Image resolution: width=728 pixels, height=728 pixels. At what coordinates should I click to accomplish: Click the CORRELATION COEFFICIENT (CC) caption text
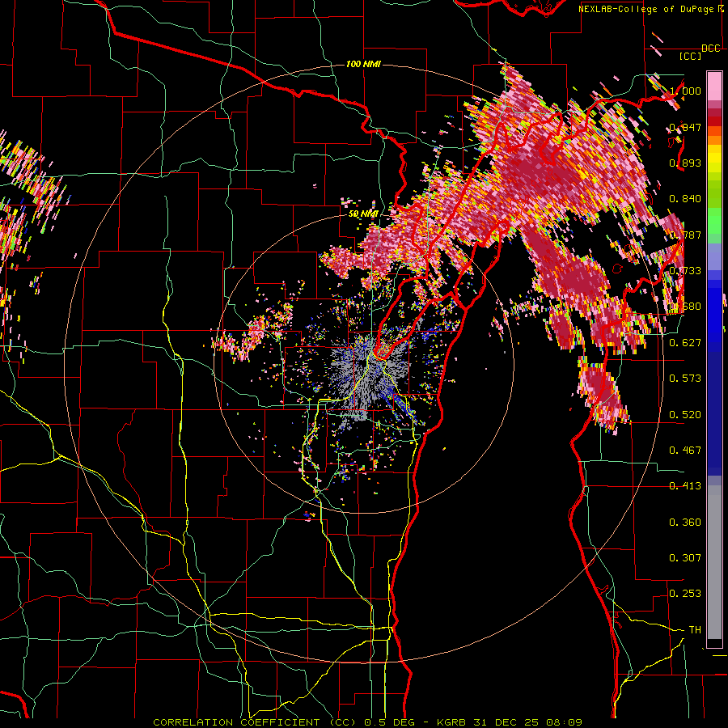coord(255,722)
